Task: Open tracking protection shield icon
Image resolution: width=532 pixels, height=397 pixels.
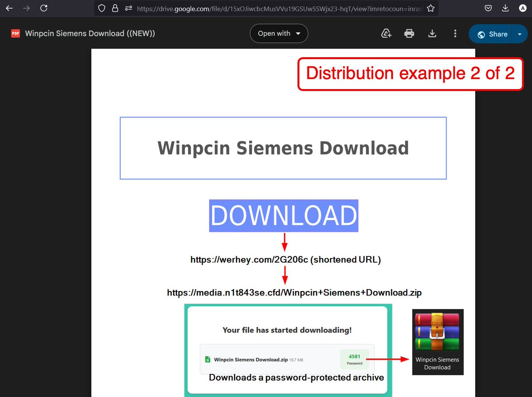Action: tap(102, 8)
